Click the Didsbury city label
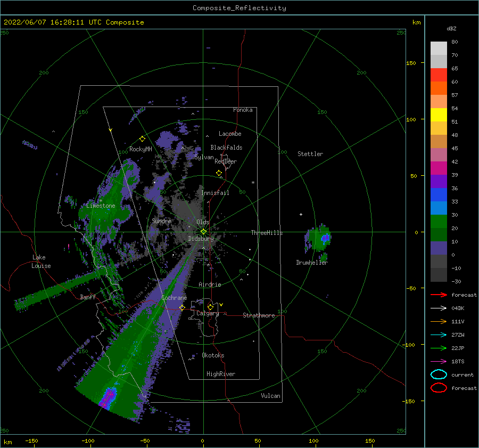The height and width of the screenshot is (448, 479). coord(201,239)
